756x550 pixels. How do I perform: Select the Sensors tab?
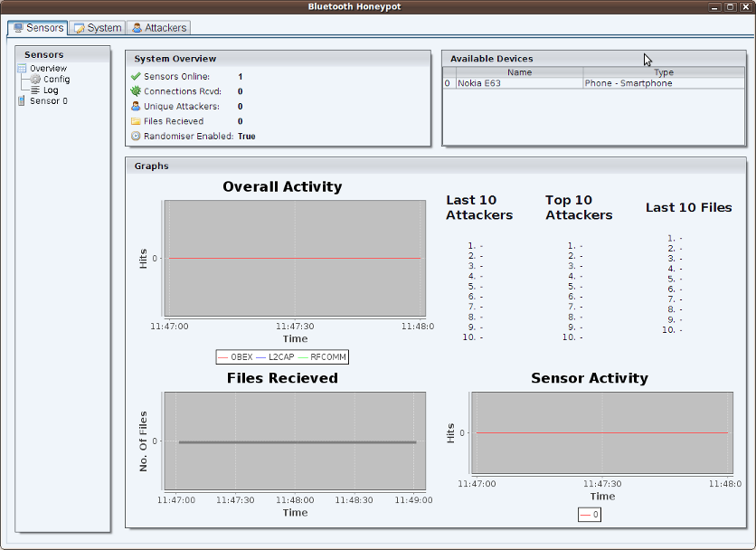[x=38, y=28]
